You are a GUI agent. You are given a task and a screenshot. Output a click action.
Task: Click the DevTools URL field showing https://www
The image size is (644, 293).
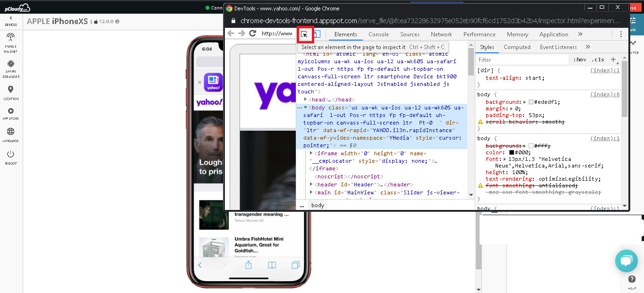click(277, 34)
